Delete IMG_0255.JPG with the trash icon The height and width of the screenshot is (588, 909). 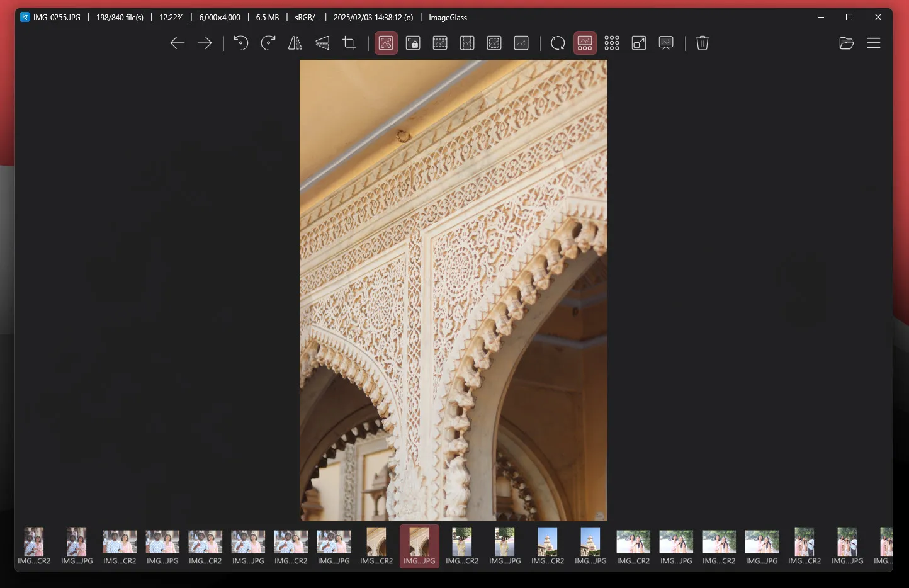click(703, 43)
